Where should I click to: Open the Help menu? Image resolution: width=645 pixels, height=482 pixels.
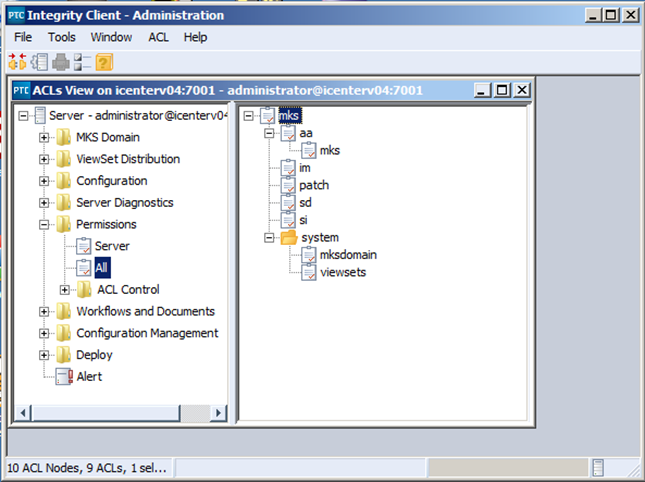tap(195, 37)
